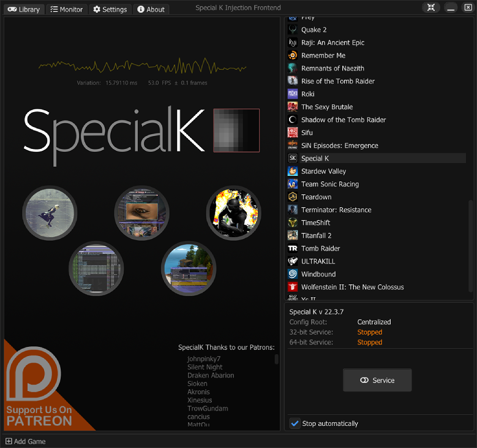Click the island landscape circle thumbnail
This screenshot has height=448, width=477.
point(189,268)
